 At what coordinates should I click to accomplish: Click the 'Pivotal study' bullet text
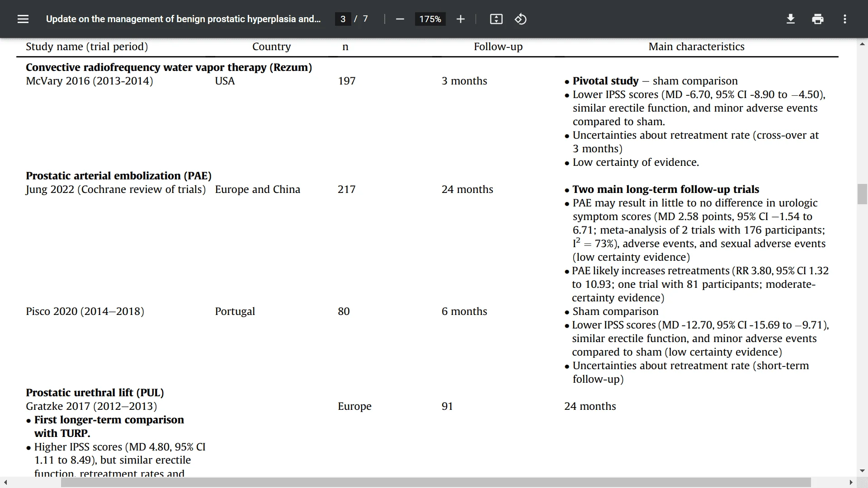tap(605, 81)
